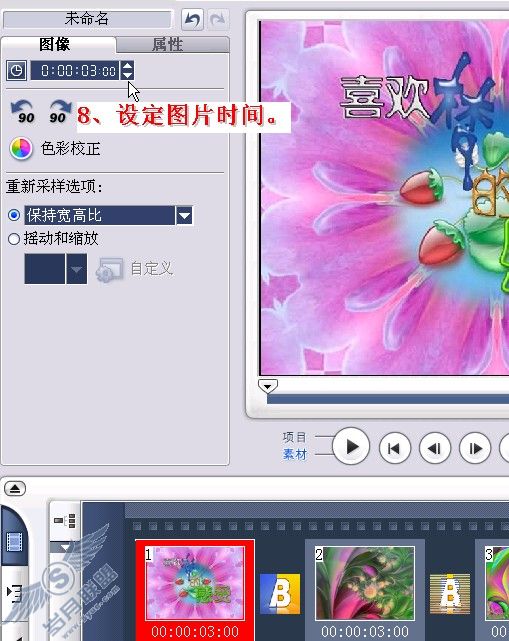This screenshot has width=509, height=641.
Task: Expand the 保持宽高比 dropdown arrow
Action: click(184, 215)
